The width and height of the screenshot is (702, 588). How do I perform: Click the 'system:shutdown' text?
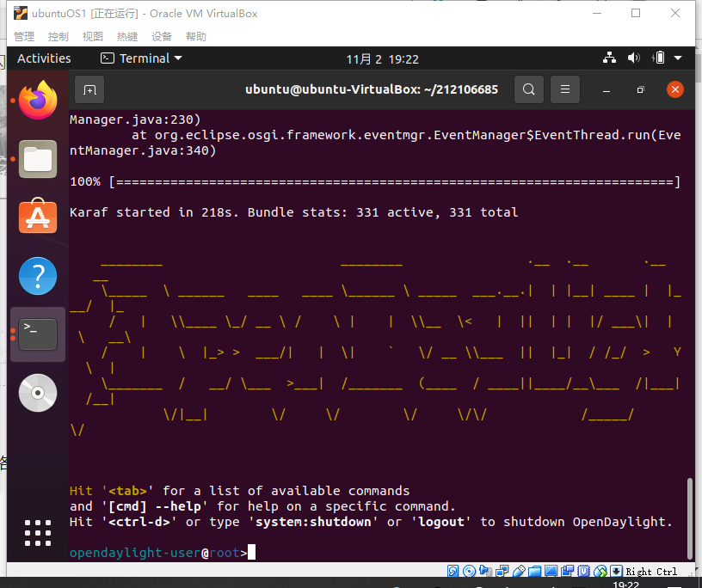point(313,522)
